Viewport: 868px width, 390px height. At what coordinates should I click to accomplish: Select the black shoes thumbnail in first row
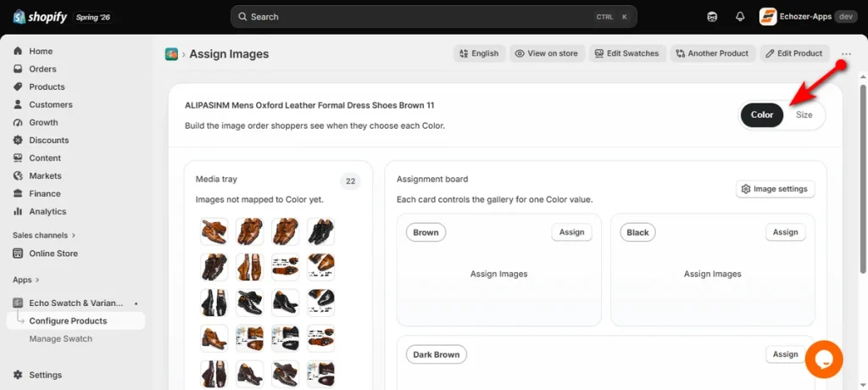(x=320, y=231)
